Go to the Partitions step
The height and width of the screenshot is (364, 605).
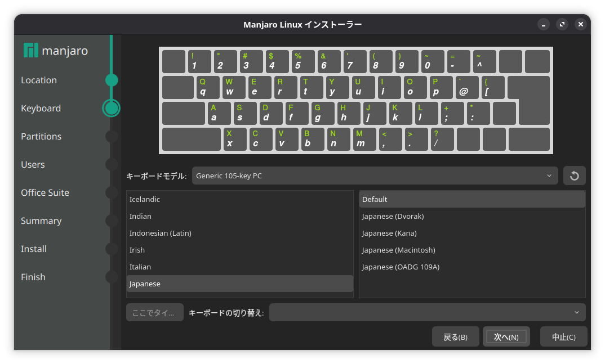(x=41, y=136)
